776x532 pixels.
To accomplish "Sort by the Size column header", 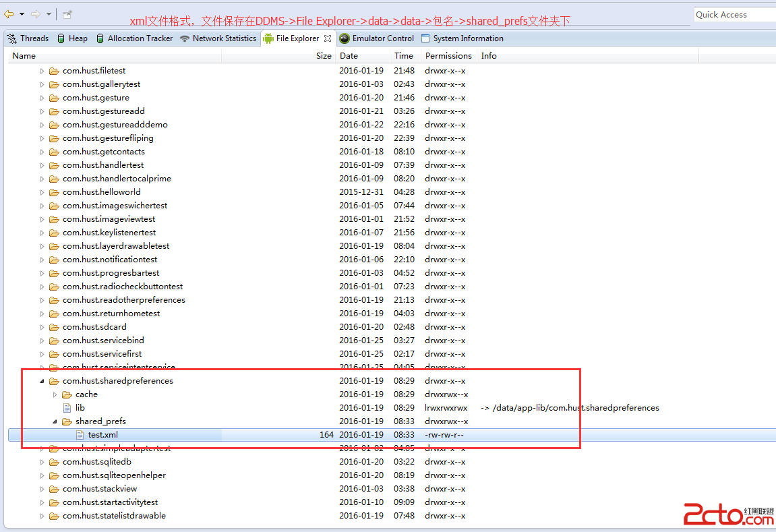I will [278, 56].
